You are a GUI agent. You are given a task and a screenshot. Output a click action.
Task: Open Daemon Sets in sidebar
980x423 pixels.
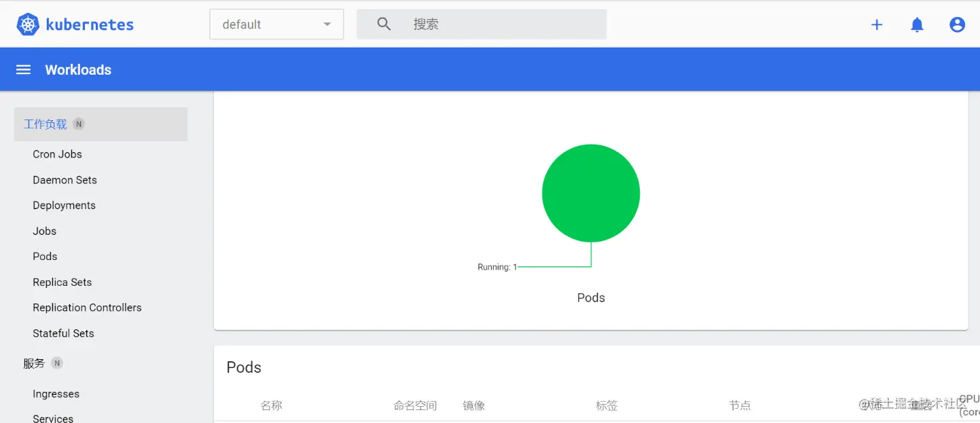tap(65, 180)
